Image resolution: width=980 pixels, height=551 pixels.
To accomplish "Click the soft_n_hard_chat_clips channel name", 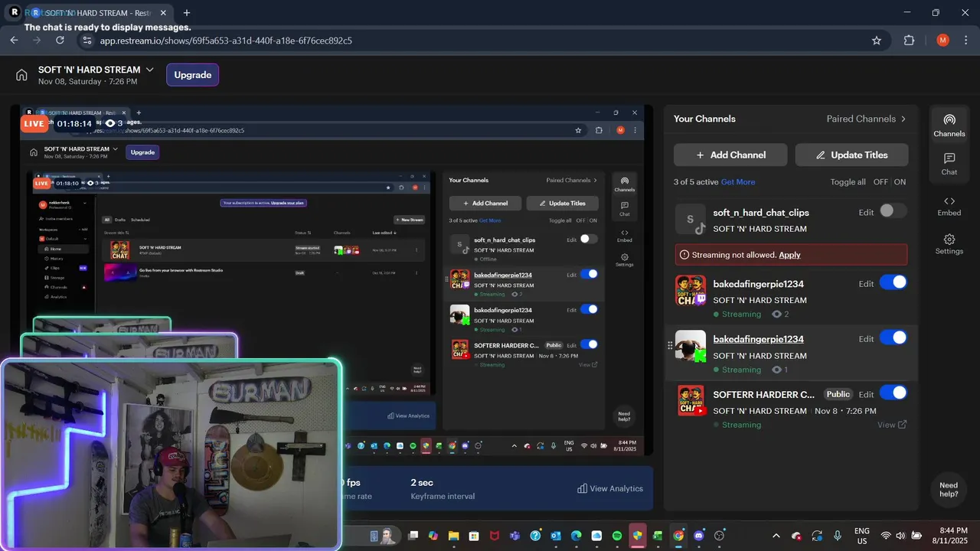I will coord(761,213).
